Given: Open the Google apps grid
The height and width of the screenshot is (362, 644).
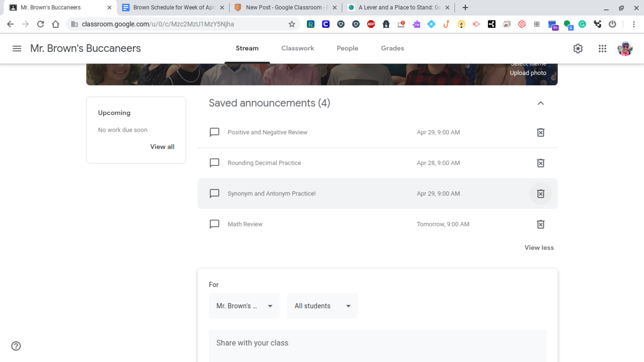Looking at the screenshot, I should coord(602,48).
